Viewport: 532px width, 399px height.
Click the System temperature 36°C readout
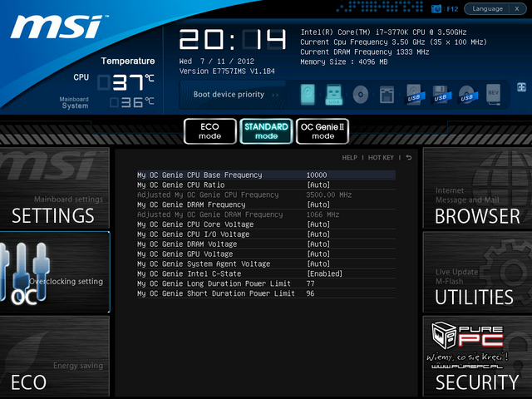click(132, 102)
